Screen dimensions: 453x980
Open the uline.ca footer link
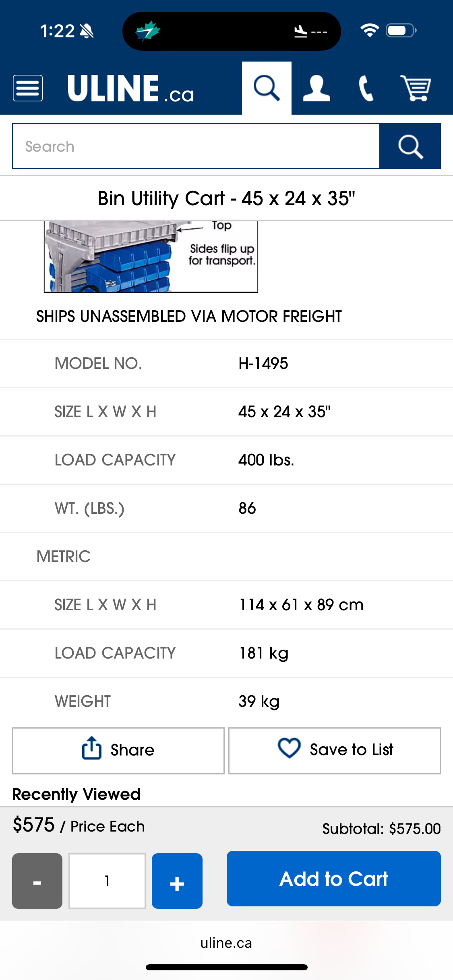pyautogui.click(x=226, y=943)
